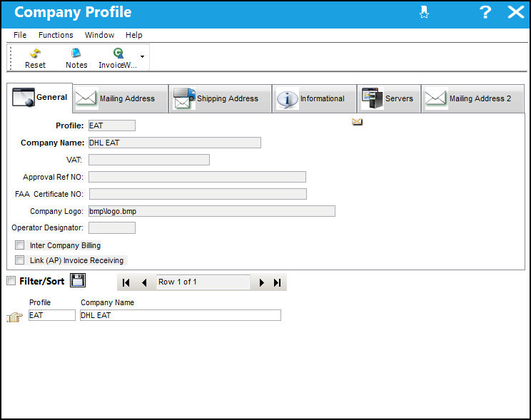Go to the next row
This screenshot has height=420, width=531.
[x=261, y=282]
